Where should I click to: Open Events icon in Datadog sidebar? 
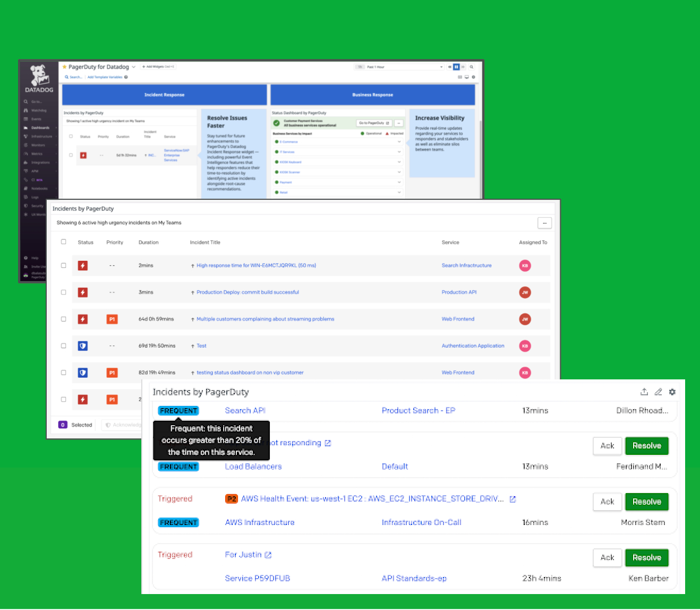coord(25,119)
